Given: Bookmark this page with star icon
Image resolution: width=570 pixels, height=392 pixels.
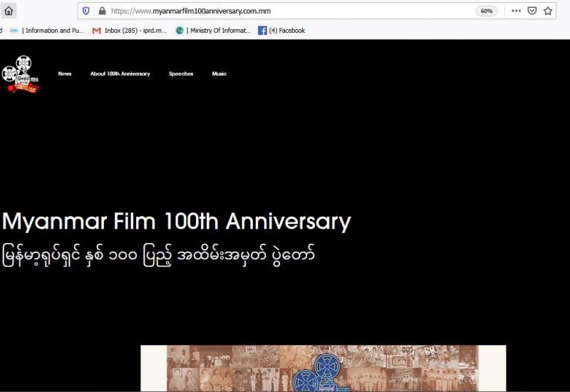Looking at the screenshot, I should (x=548, y=11).
